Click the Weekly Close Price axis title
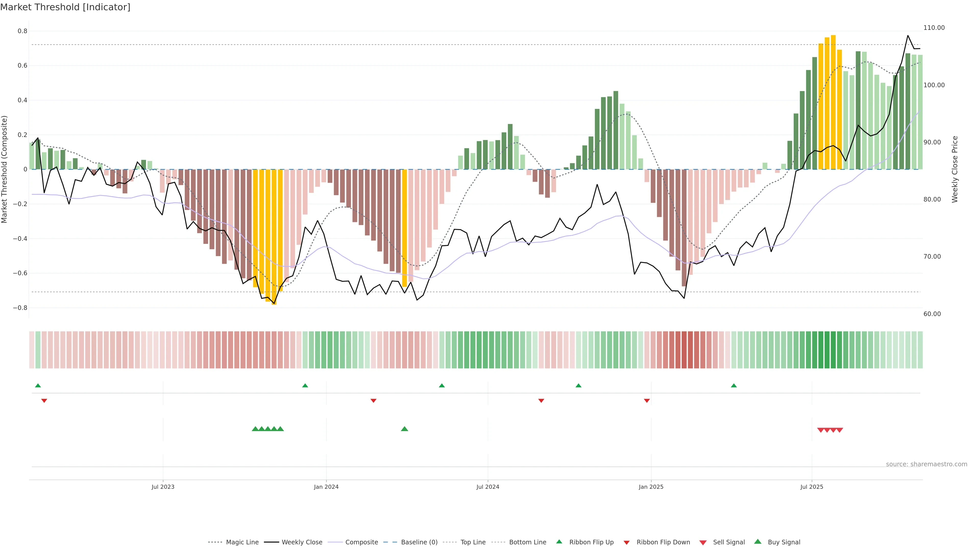The width and height of the screenshot is (980, 551). pos(954,169)
